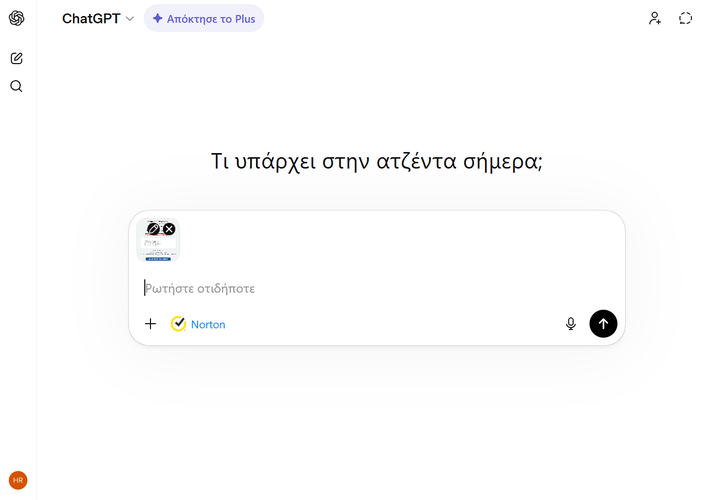The height and width of the screenshot is (500, 710).
Task: Click the Norton link label
Action: point(208,325)
